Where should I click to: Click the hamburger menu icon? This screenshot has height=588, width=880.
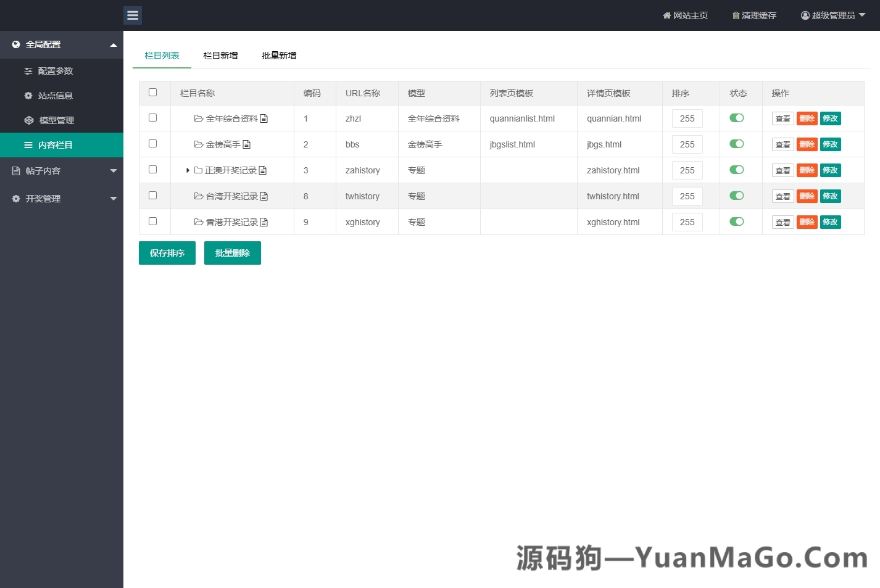(133, 15)
